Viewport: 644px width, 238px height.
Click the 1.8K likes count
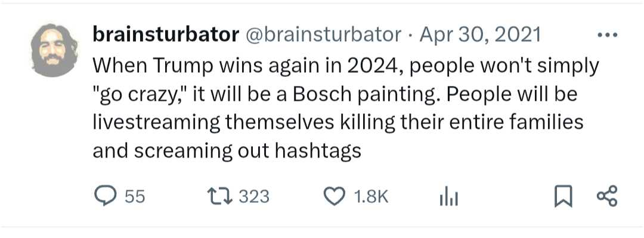point(371,196)
